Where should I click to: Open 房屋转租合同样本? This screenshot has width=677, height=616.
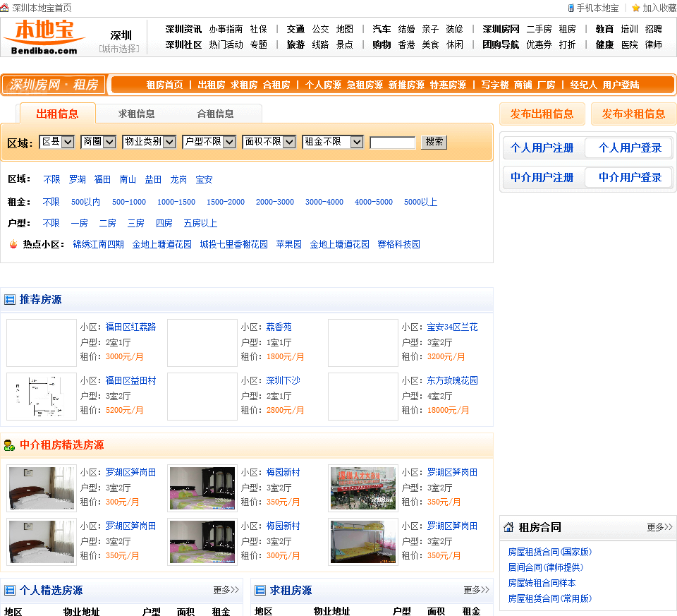coord(542,583)
